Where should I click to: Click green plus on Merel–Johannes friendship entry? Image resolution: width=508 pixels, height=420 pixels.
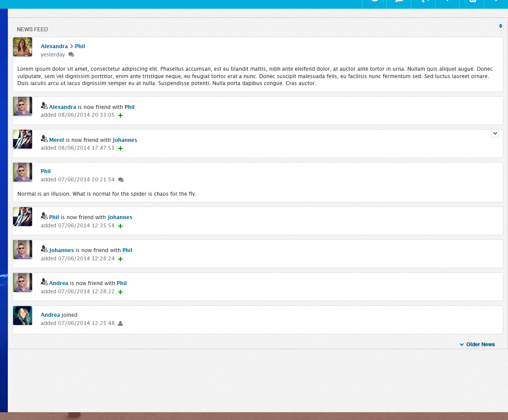click(x=120, y=148)
